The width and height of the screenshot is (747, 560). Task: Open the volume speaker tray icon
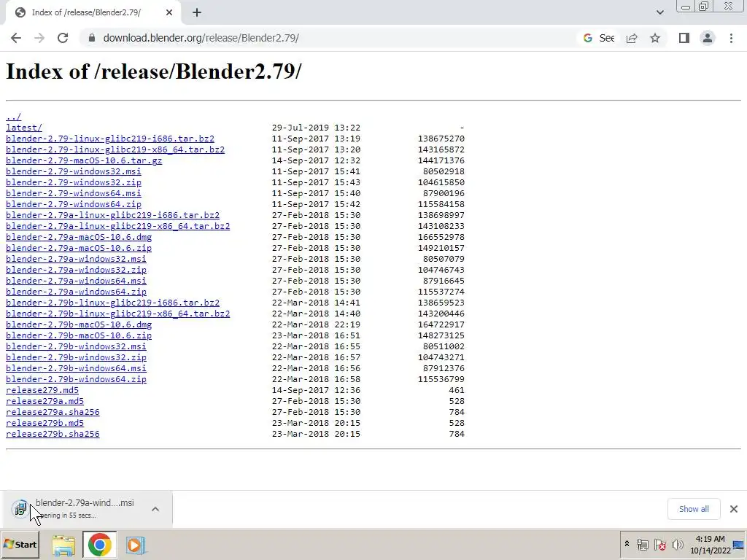[677, 544]
